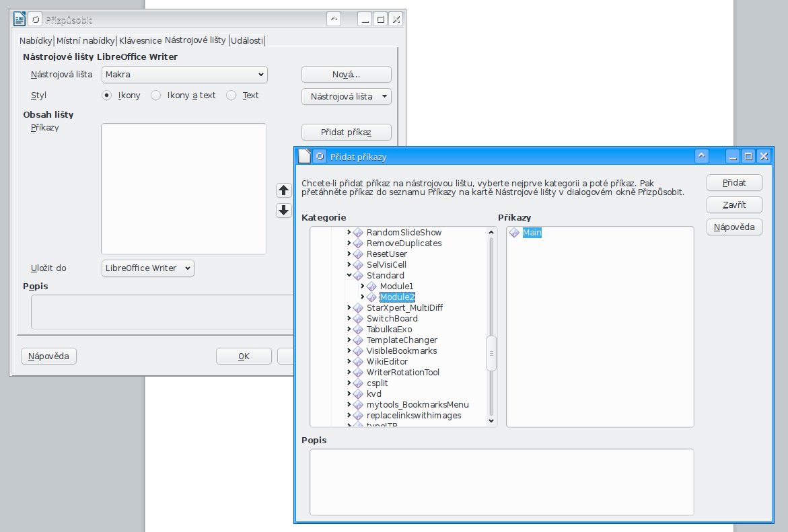
Task: Click the Kategorie list scrollbar thumb
Action: (x=491, y=353)
